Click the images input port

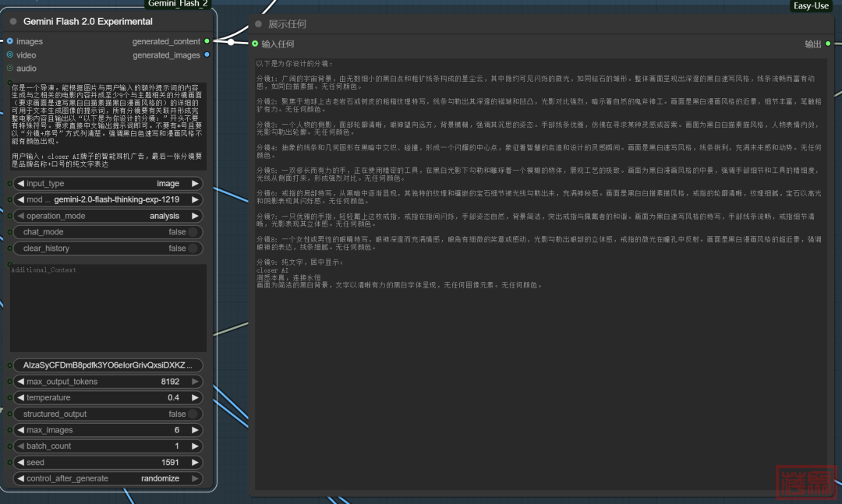pos(10,41)
